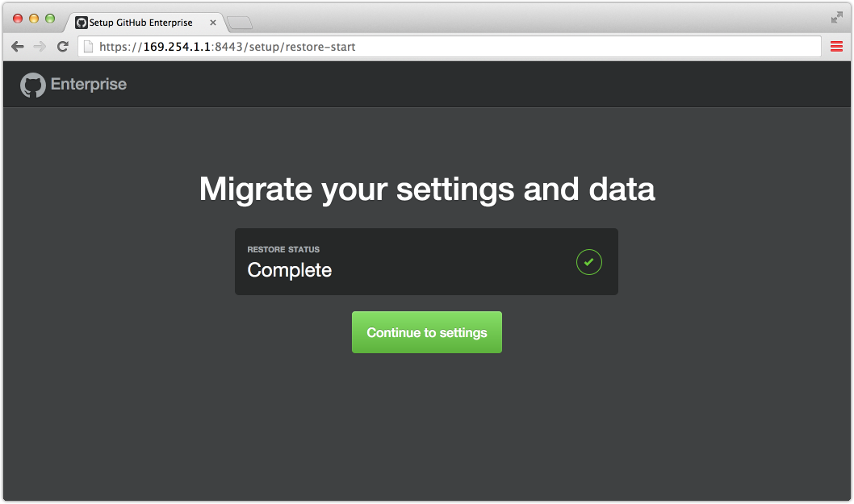The height and width of the screenshot is (504, 854).
Task: Click the GitHub Octocat logo in the header
Action: (32, 85)
